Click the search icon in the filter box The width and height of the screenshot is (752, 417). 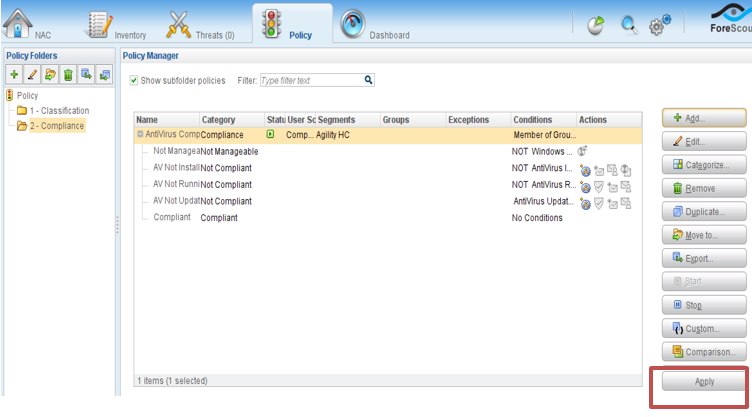pos(368,80)
